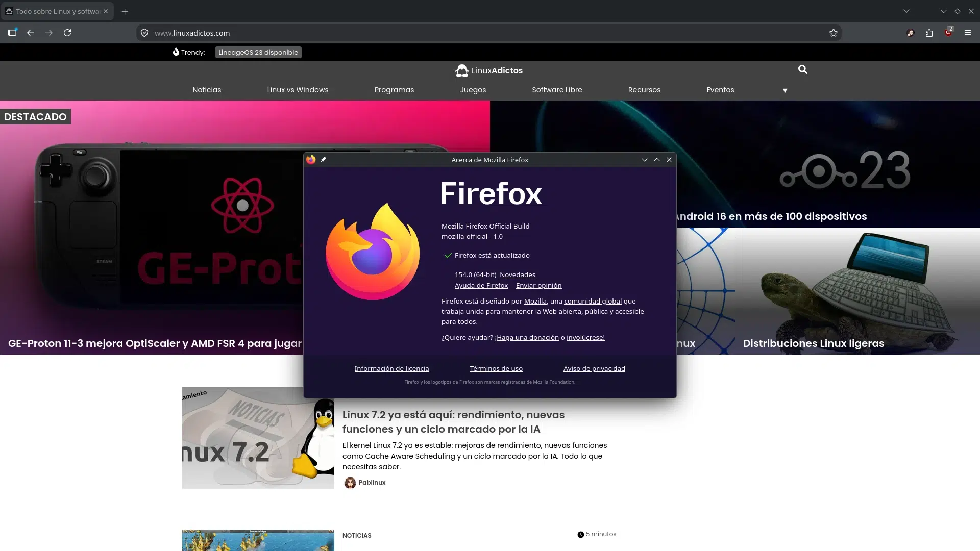Open the Extensions puzzle icon
This screenshot has width=980, height=551.
point(929,33)
